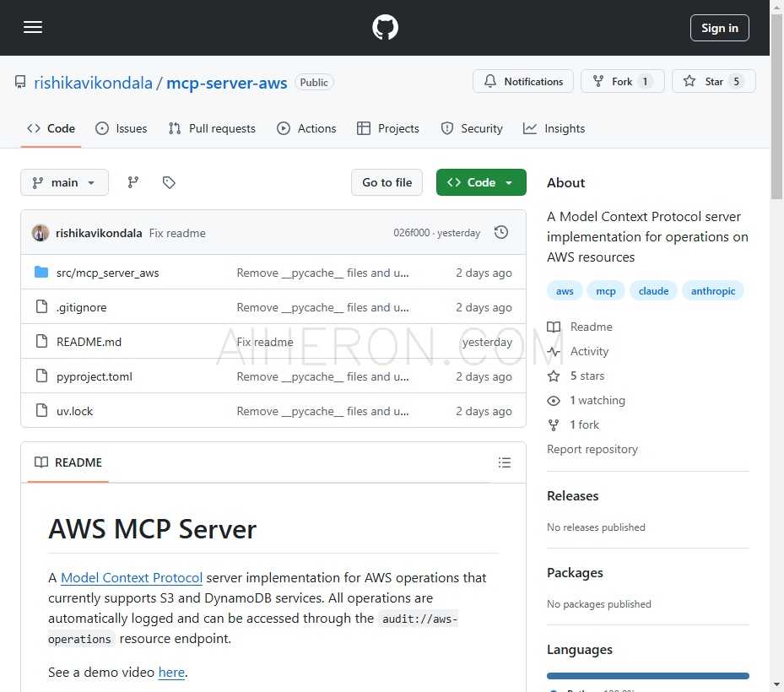This screenshot has height=692, width=784.
Task: Open the src/mcp_server_aws folder
Action: [107, 273]
